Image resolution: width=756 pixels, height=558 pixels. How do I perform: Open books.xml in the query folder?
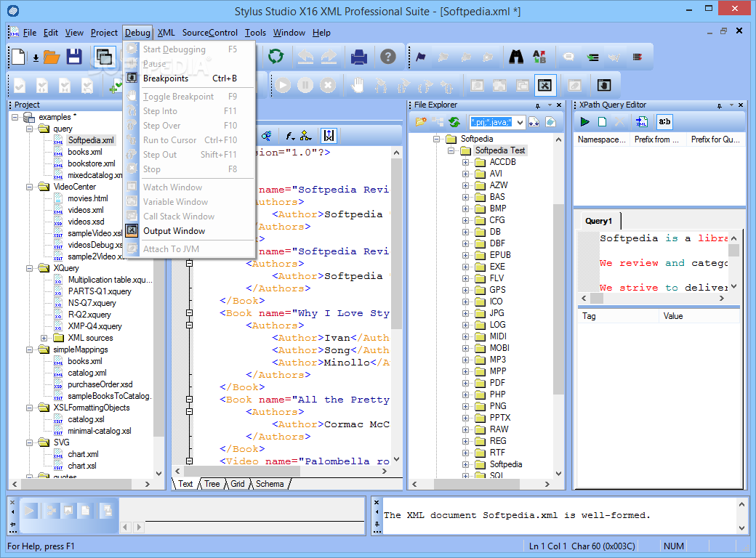tap(84, 152)
